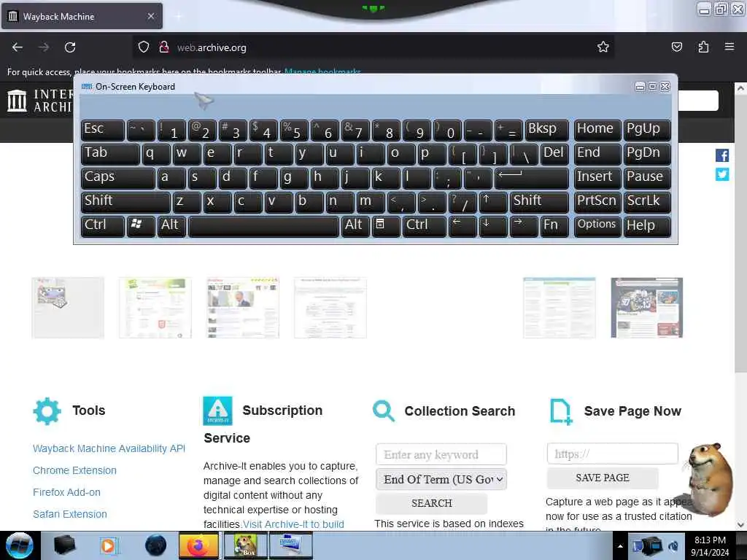This screenshot has width=747, height=560.
Task: Open the football site thumbnail
Action: pos(646,308)
